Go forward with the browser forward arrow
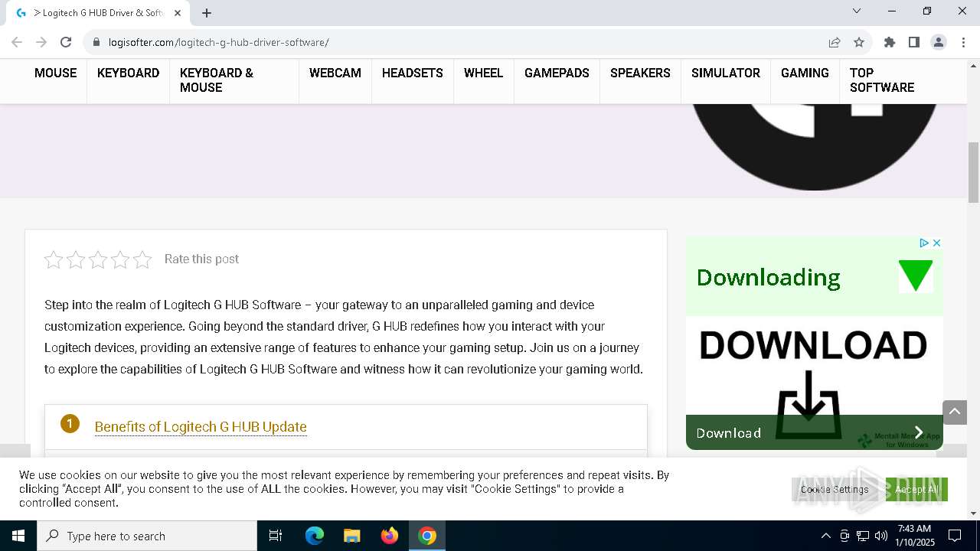Viewport: 980px width, 551px height. tap(41, 42)
